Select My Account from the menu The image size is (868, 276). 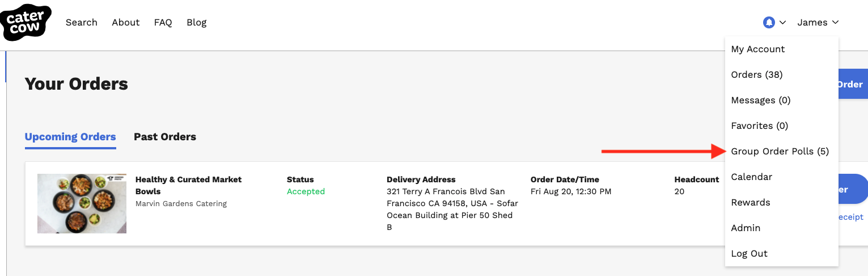(758, 49)
